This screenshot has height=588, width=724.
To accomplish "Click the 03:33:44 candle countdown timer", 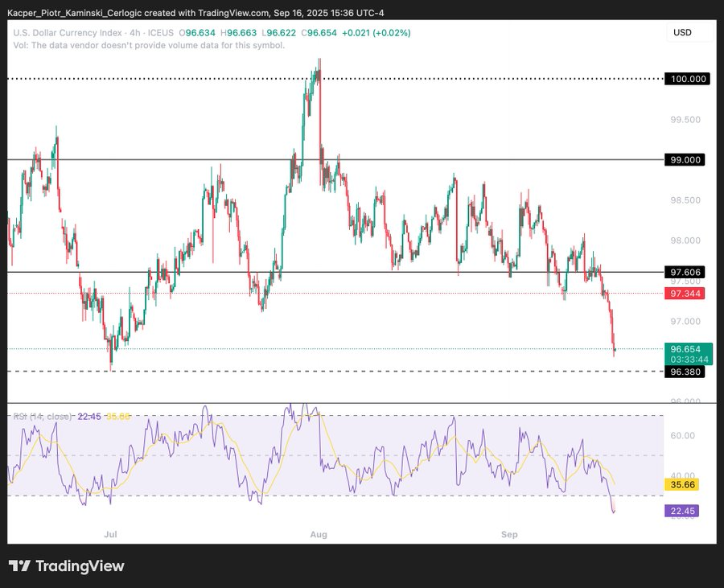I will click(686, 359).
